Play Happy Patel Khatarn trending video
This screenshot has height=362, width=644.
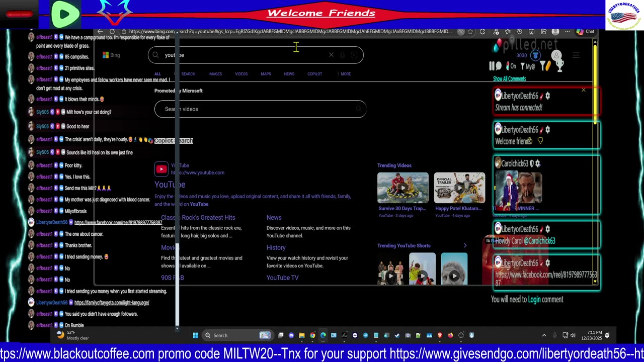coord(460,188)
